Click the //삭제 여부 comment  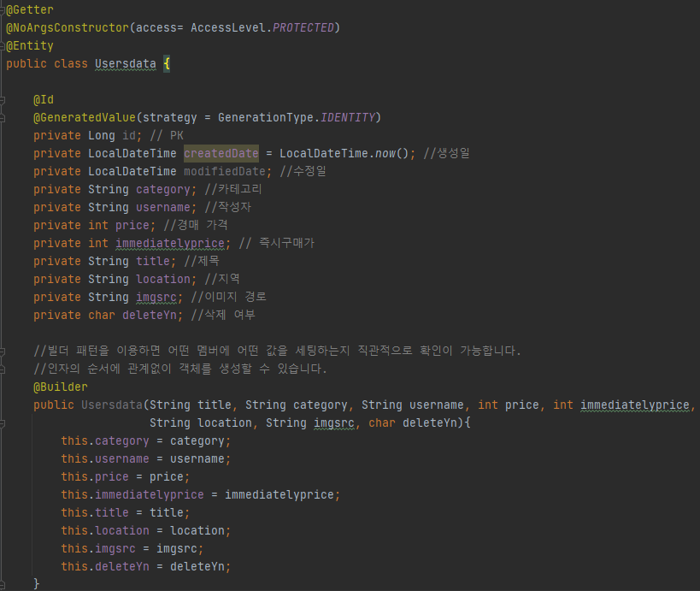point(223,315)
